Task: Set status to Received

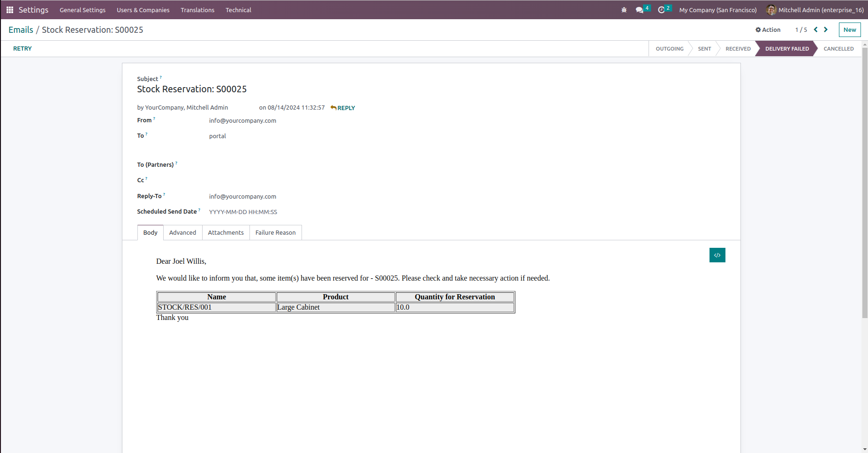Action: (x=738, y=49)
